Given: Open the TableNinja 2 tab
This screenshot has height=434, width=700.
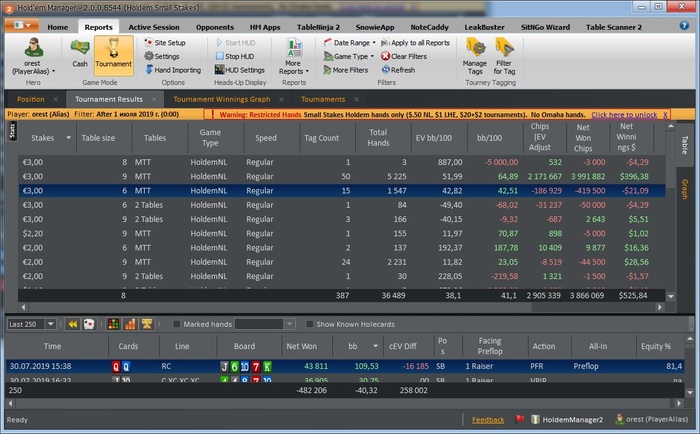Looking at the screenshot, I should tap(318, 27).
